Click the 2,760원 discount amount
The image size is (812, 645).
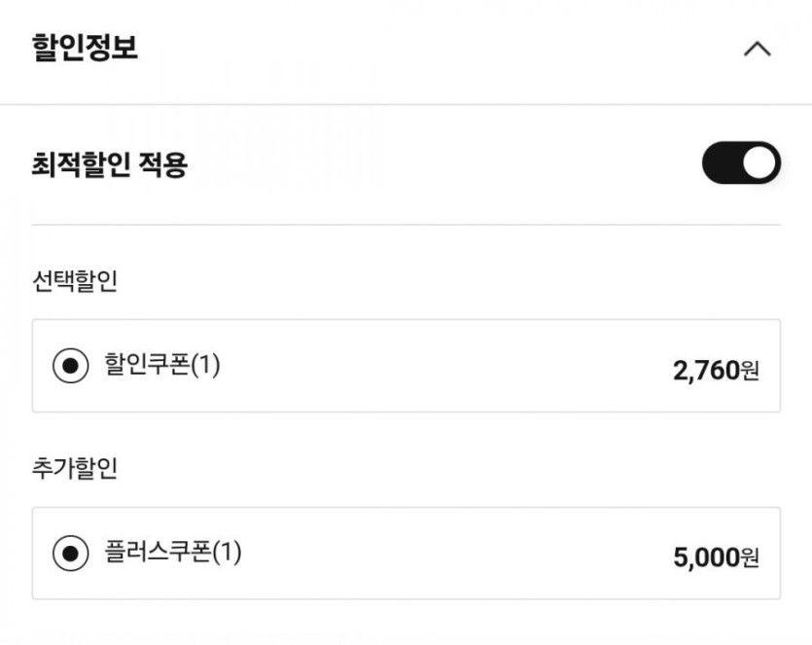[x=715, y=371]
